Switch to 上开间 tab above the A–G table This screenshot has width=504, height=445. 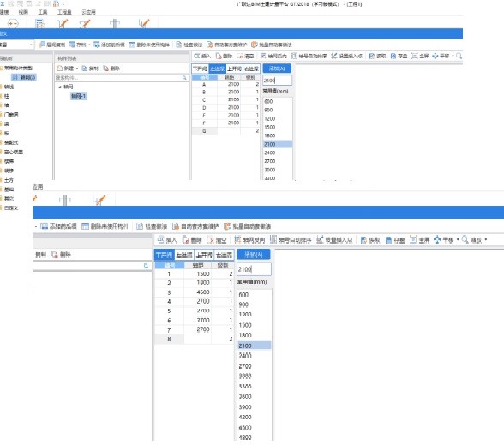[x=234, y=69]
